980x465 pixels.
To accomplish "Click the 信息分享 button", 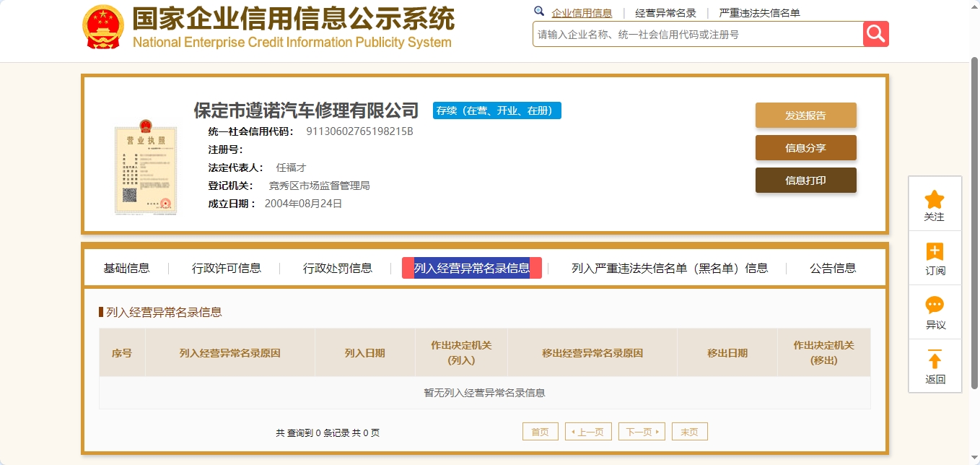I will coord(805,148).
